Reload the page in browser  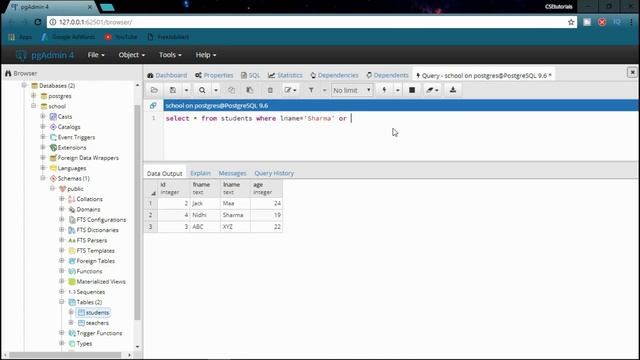[38, 22]
